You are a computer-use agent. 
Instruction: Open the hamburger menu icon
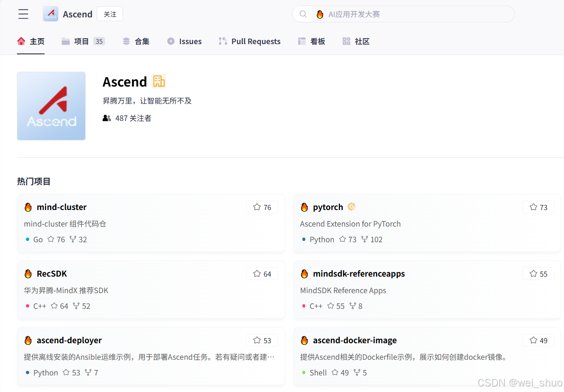point(23,14)
